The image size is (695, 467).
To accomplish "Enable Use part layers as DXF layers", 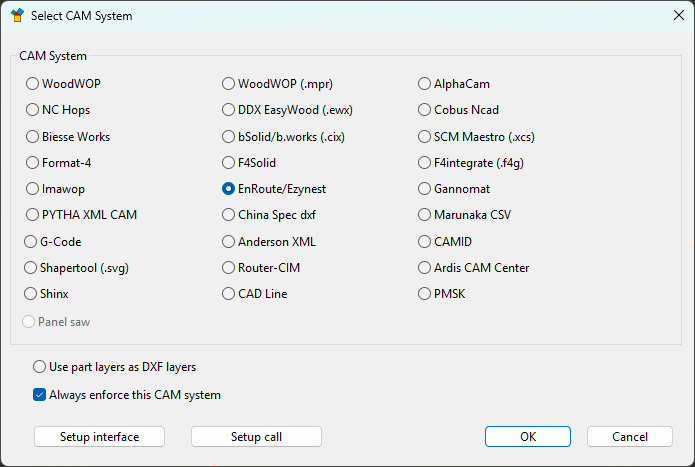I will click(x=40, y=367).
